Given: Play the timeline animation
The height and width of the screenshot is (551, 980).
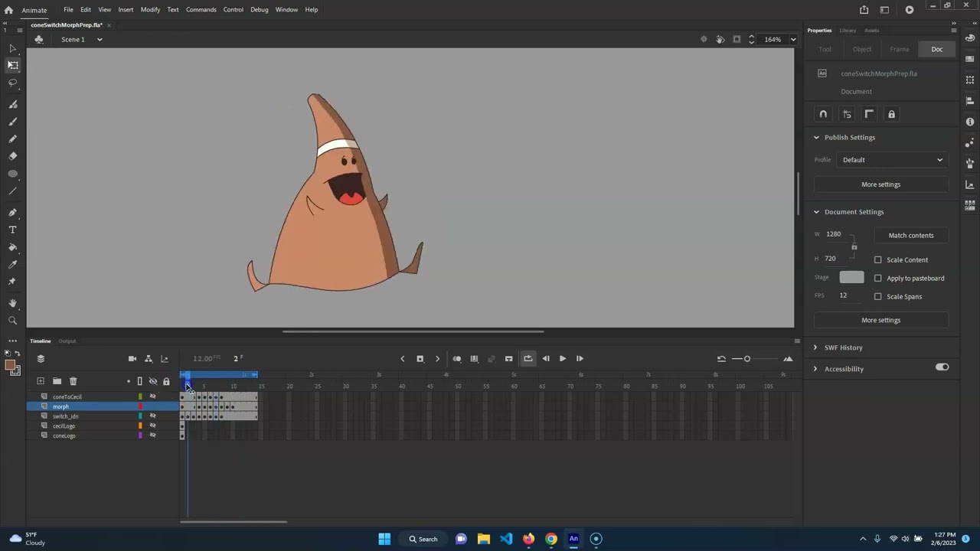Looking at the screenshot, I should 562,358.
